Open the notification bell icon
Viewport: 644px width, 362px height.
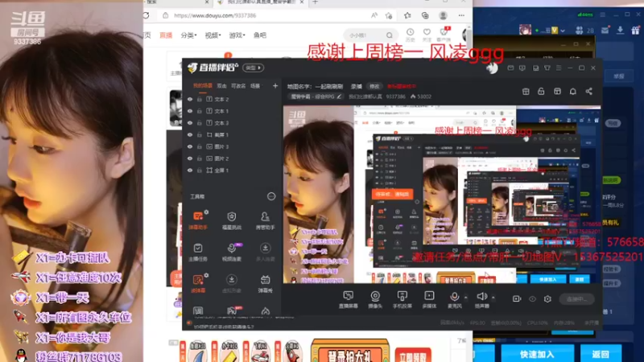[x=573, y=91]
